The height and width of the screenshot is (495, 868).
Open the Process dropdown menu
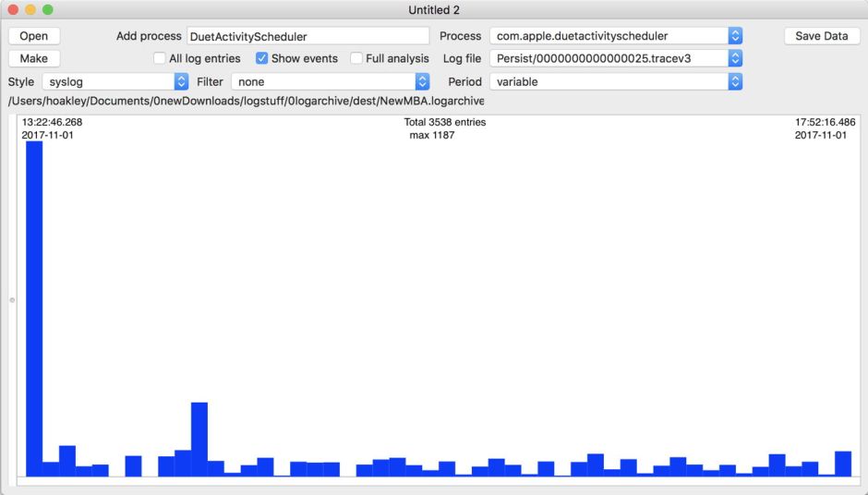[x=616, y=36]
